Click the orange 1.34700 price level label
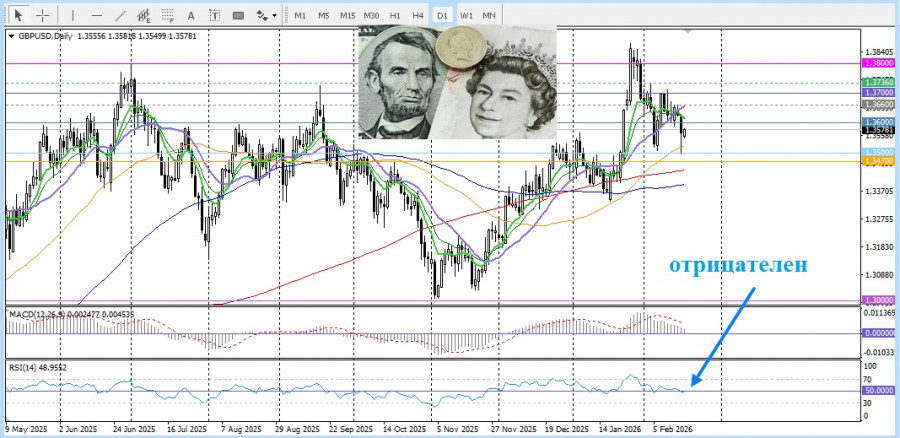This screenshot has width=900, height=438. pos(876,161)
